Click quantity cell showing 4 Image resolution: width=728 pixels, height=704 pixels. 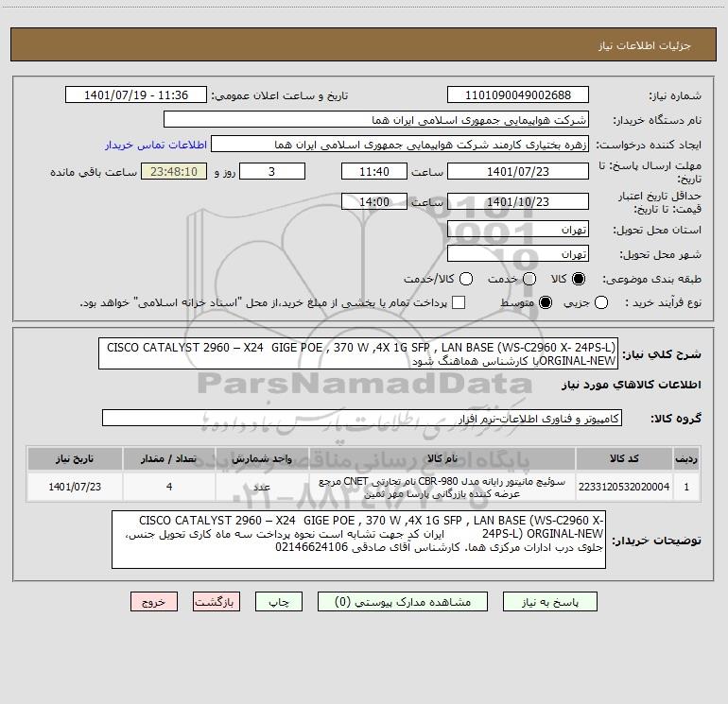tap(169, 487)
